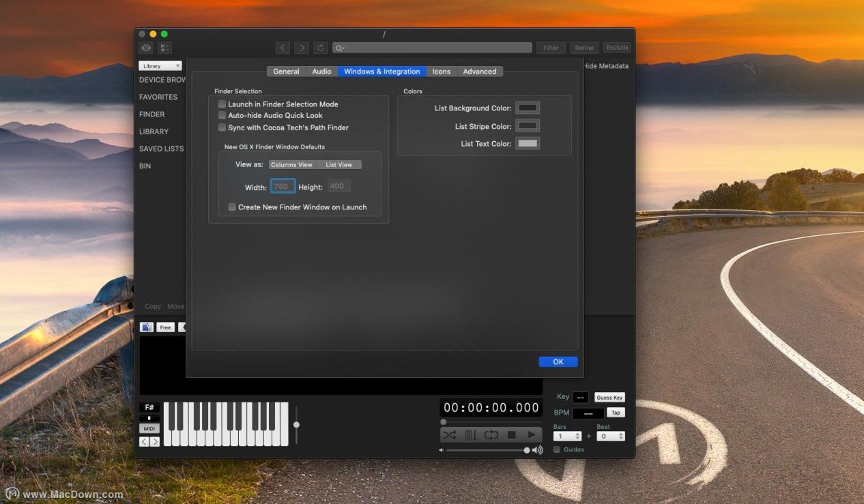Switch to the Audio preferences tab

(321, 72)
